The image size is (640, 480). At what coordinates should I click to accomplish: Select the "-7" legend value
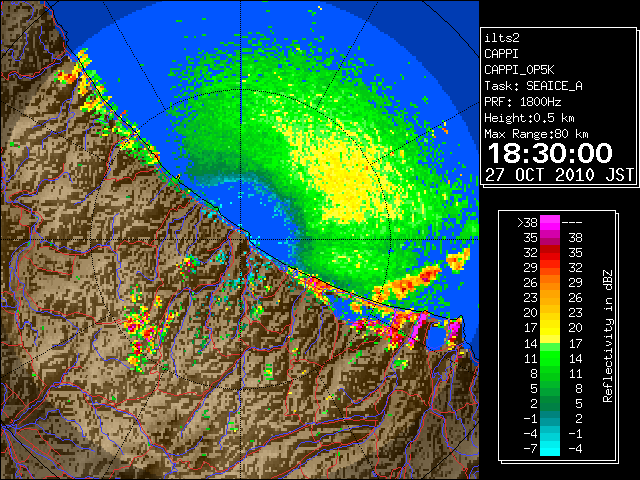pyautogui.click(x=530, y=449)
